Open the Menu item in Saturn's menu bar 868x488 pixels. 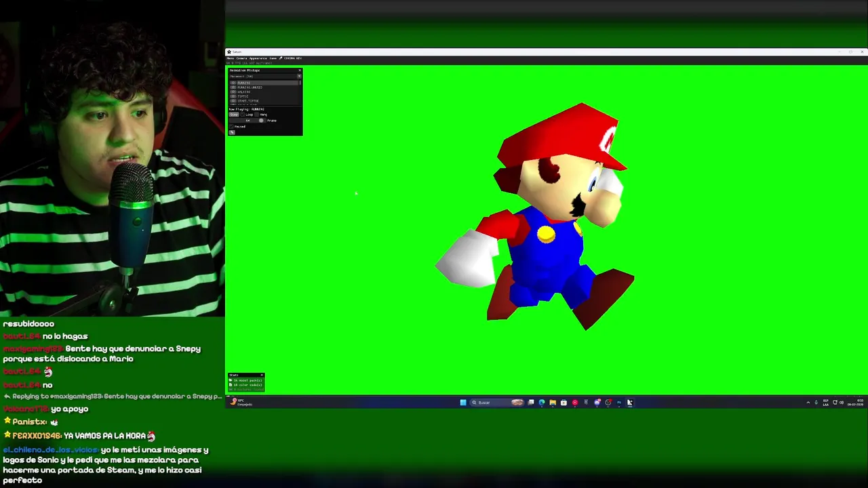[230, 58]
